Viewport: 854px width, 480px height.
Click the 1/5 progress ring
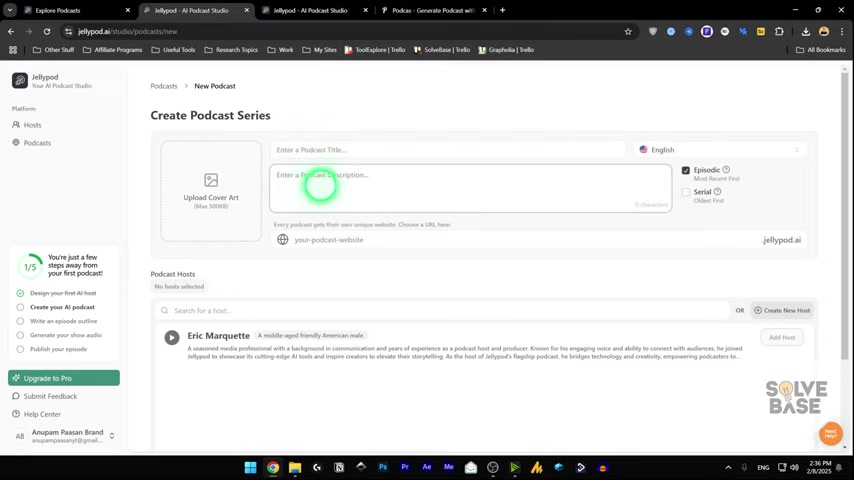click(30, 267)
